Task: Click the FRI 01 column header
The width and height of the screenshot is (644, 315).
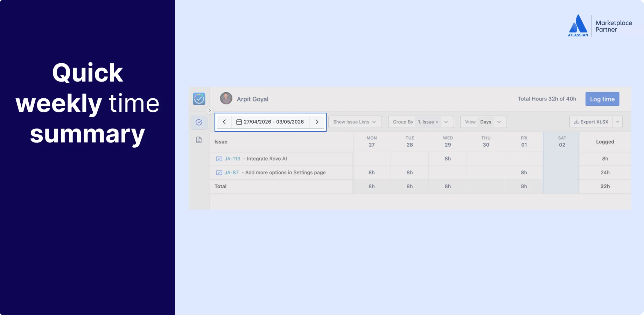Action: pyautogui.click(x=524, y=141)
